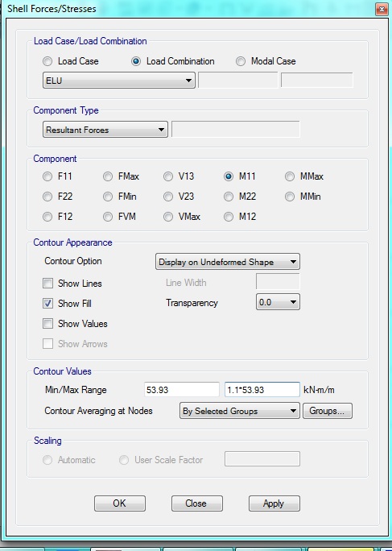392x551 pixels.
Task: Click the Groups... button
Action: (328, 411)
